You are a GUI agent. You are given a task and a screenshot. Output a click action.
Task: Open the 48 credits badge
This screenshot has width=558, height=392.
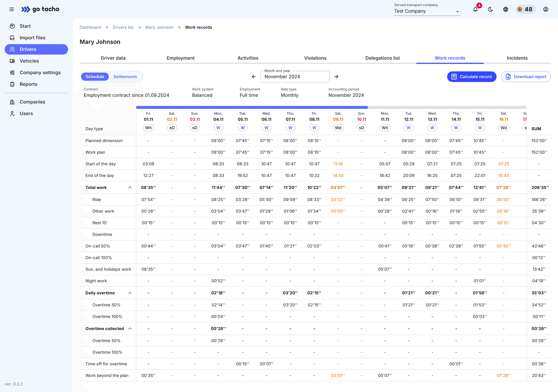click(x=526, y=9)
